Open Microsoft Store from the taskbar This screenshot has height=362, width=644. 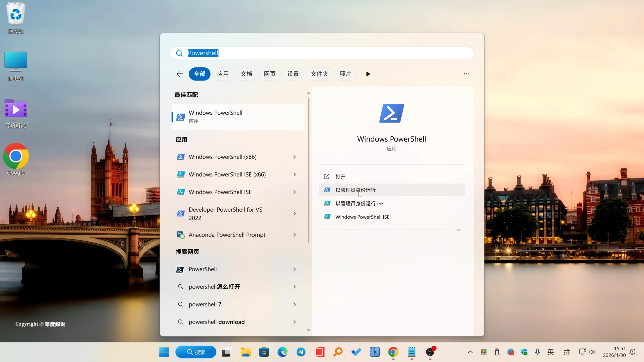(264, 352)
